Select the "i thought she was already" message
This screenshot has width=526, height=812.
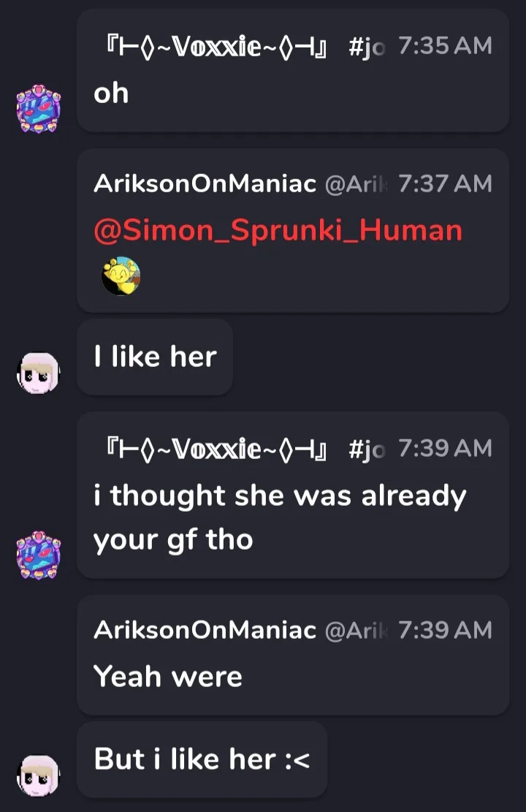pyautogui.click(x=293, y=495)
